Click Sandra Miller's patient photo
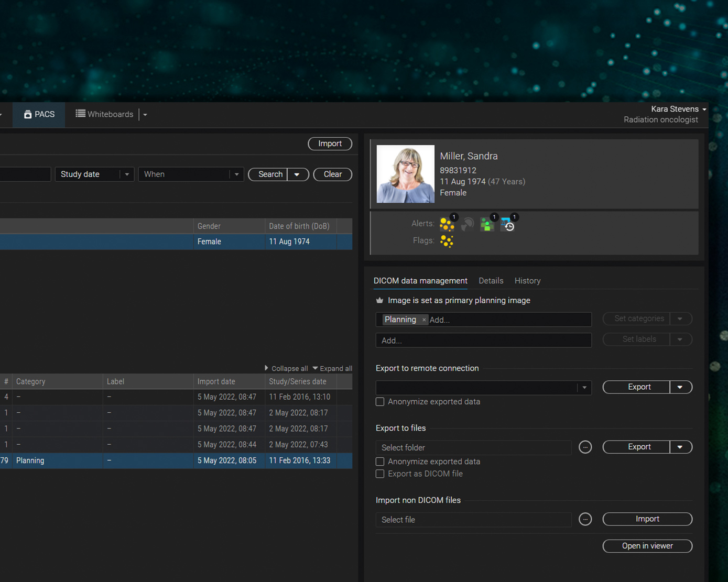 (405, 174)
